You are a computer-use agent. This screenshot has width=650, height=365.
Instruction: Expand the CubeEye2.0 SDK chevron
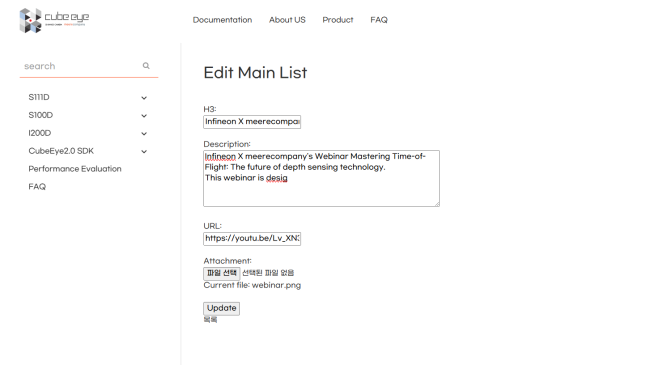tap(144, 151)
